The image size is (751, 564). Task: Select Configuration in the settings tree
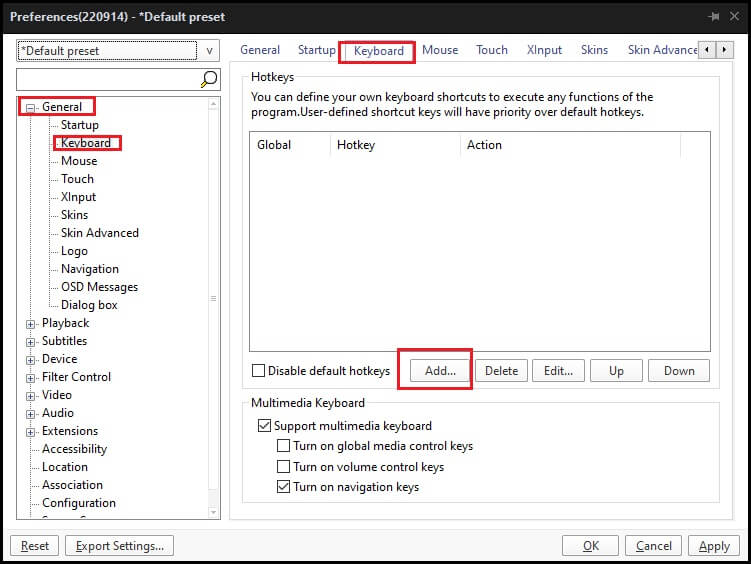point(79,503)
